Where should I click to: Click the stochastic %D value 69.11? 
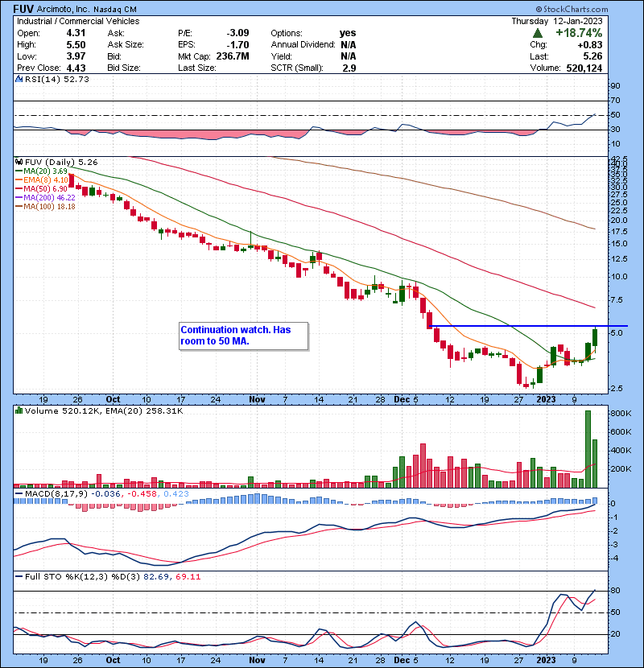coord(188,577)
